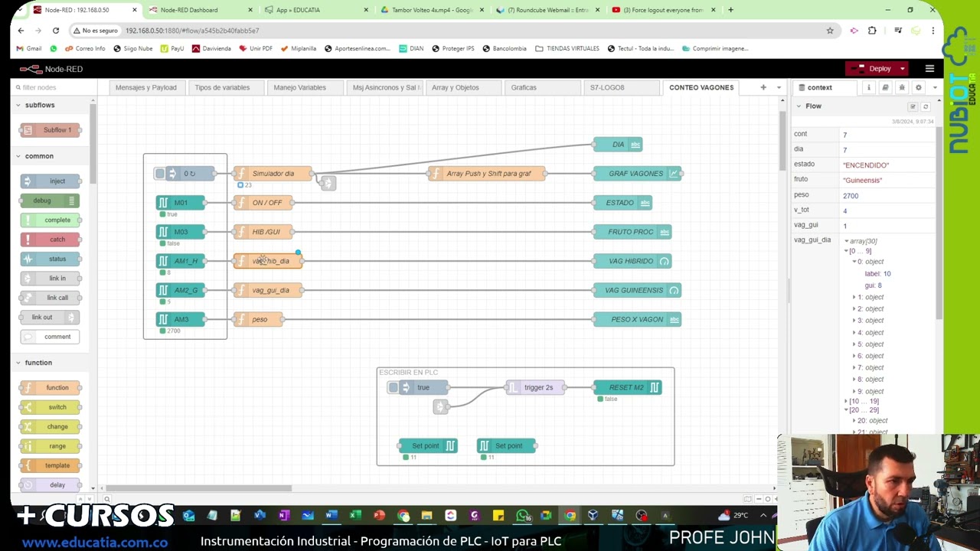Switch to Graficas flow tab
The height and width of the screenshot is (551, 980).
524,87
